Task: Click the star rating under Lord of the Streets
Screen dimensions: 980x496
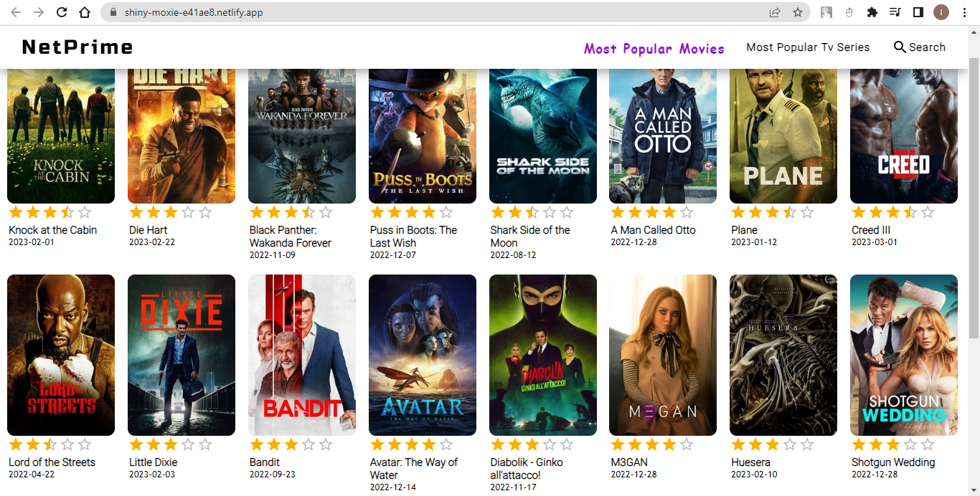Action: point(50,445)
